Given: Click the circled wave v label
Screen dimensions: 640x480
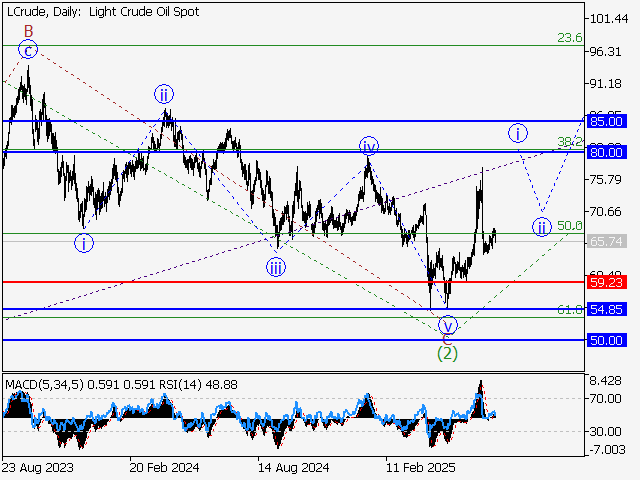Looking at the screenshot, I should 448,324.
